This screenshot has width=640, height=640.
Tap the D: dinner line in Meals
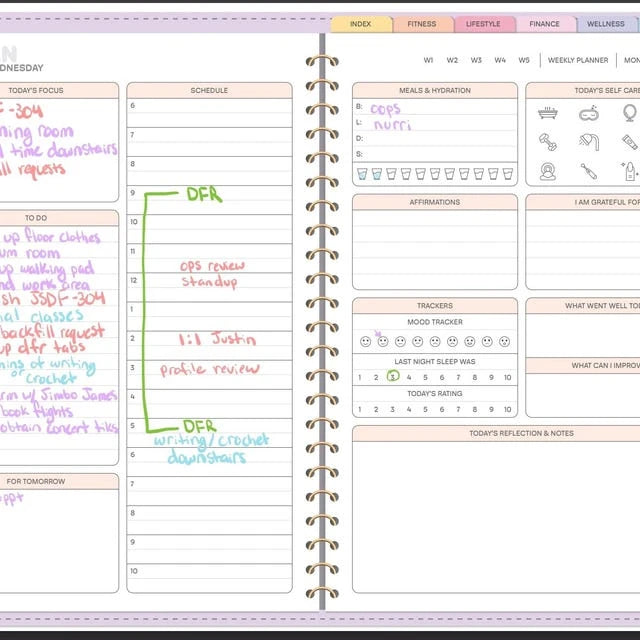[x=435, y=138]
